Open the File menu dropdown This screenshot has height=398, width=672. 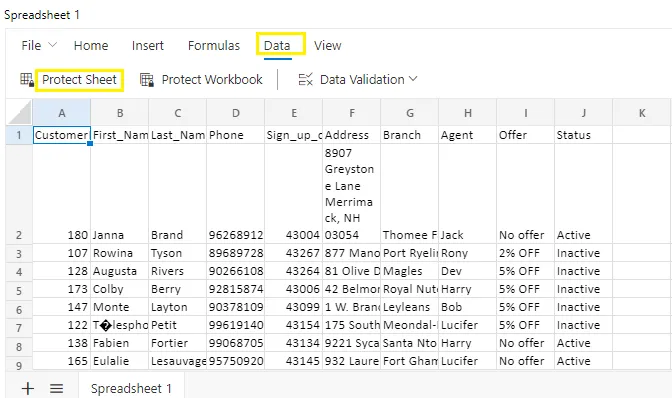[39, 45]
